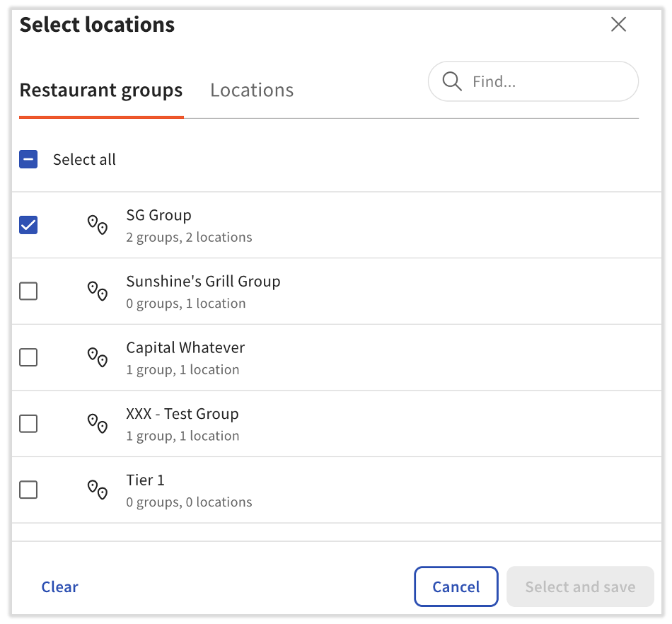Click the location pin icon for Sunshine's Grill Group
Viewport: 672px width, 624px height.
(x=98, y=291)
